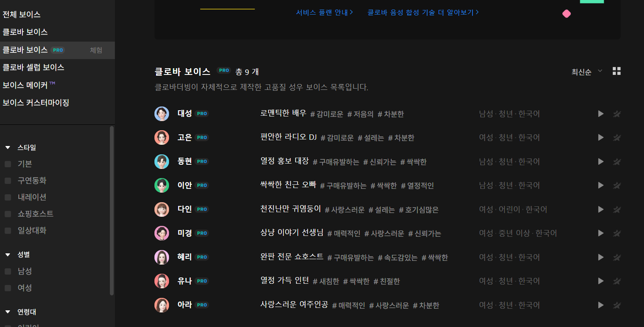Screen dimensions: 644x327
Task: Open 동현 avatar profile
Action: click(162, 161)
